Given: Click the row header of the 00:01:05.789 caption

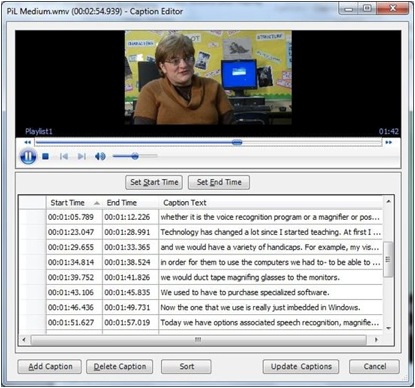Looking at the screenshot, I should [x=32, y=217].
